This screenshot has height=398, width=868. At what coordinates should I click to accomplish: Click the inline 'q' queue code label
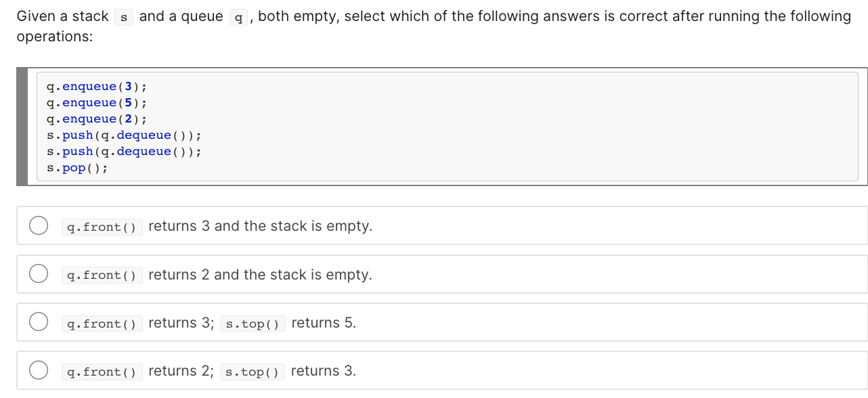coord(238,17)
